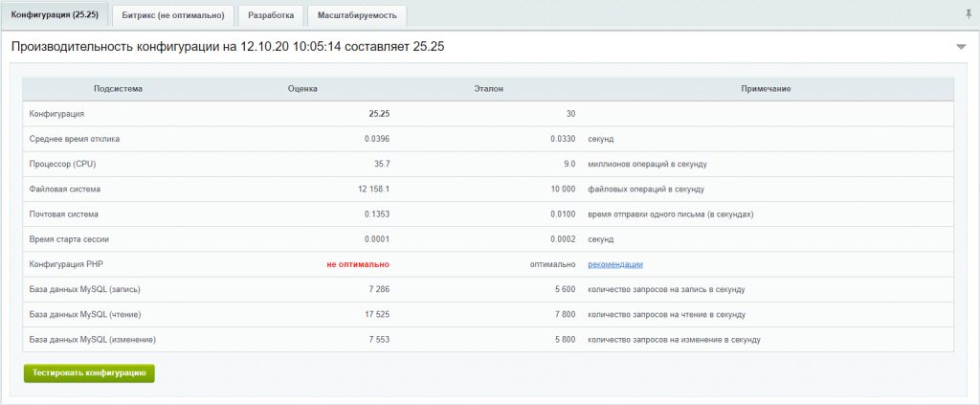
Task: Open the рекомендации link for PHP configuration
Action: (x=615, y=264)
